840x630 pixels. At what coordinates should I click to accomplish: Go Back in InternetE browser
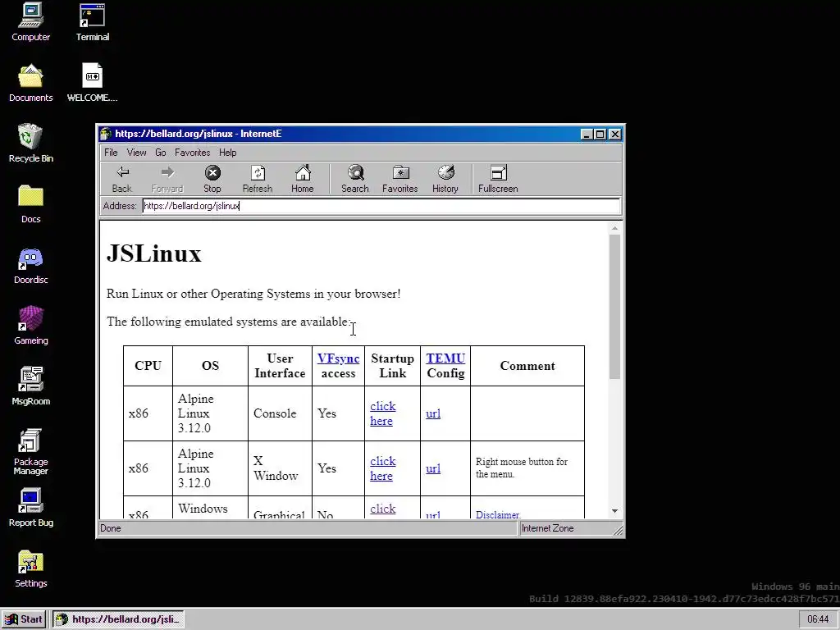pos(122,179)
